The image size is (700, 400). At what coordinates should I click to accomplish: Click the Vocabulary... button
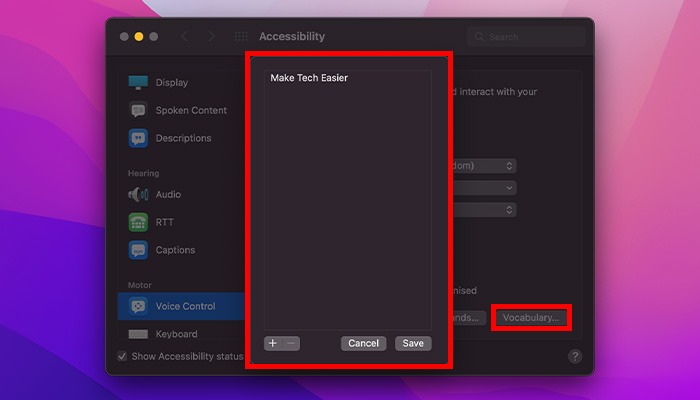pyautogui.click(x=531, y=318)
